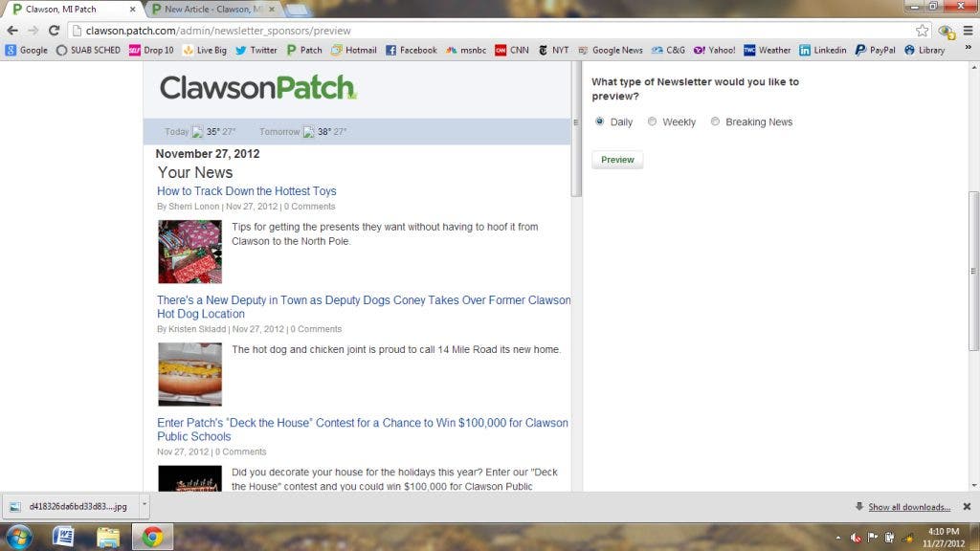Viewport: 980px width, 551px height.
Task: Open the Patch bookmark
Action: [x=304, y=50]
